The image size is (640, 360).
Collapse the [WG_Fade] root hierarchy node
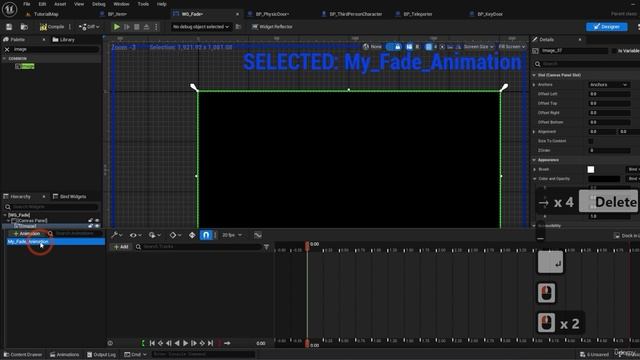click(5, 215)
